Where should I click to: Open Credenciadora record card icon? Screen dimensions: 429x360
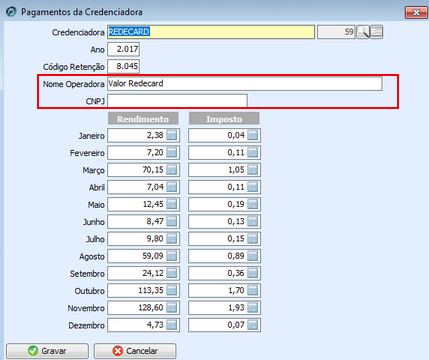coord(376,32)
